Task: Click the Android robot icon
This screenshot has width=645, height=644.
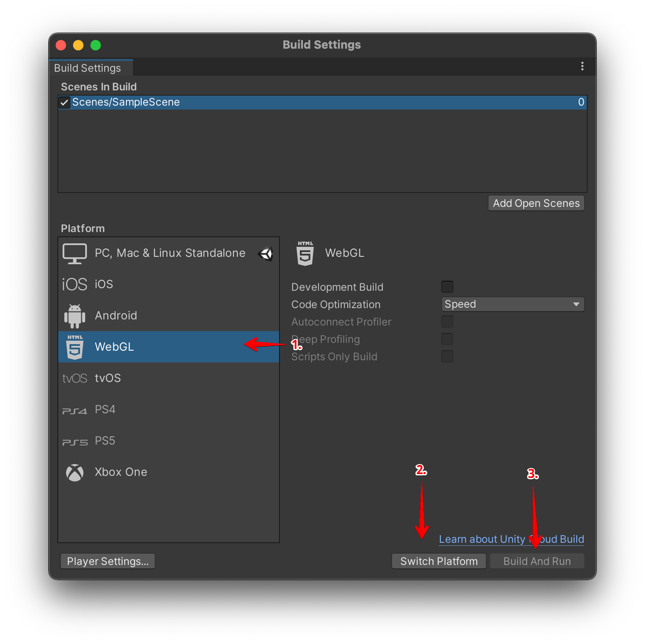Action: pos(75,316)
